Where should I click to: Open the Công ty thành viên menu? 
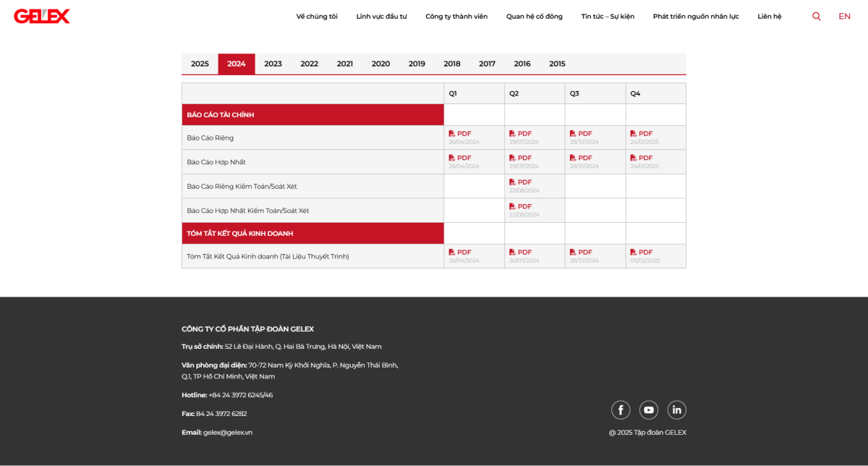coord(456,17)
